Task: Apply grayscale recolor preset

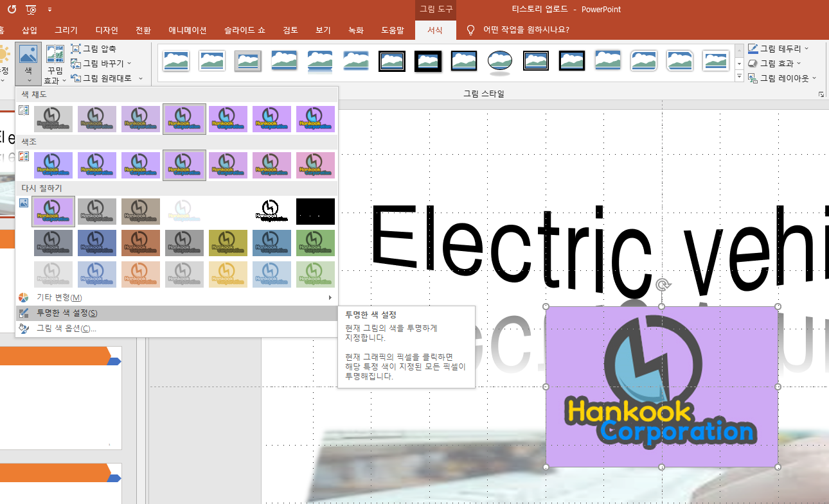Action: coord(97,211)
